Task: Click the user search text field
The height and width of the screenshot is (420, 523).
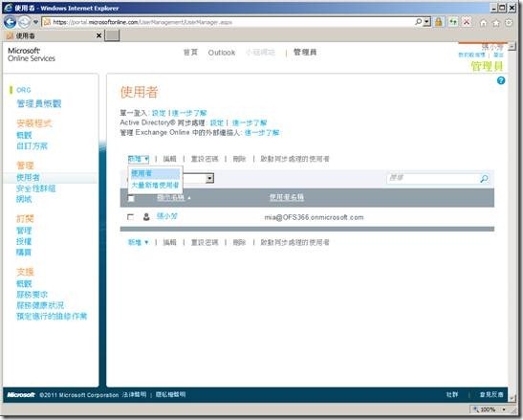Action: click(433, 178)
